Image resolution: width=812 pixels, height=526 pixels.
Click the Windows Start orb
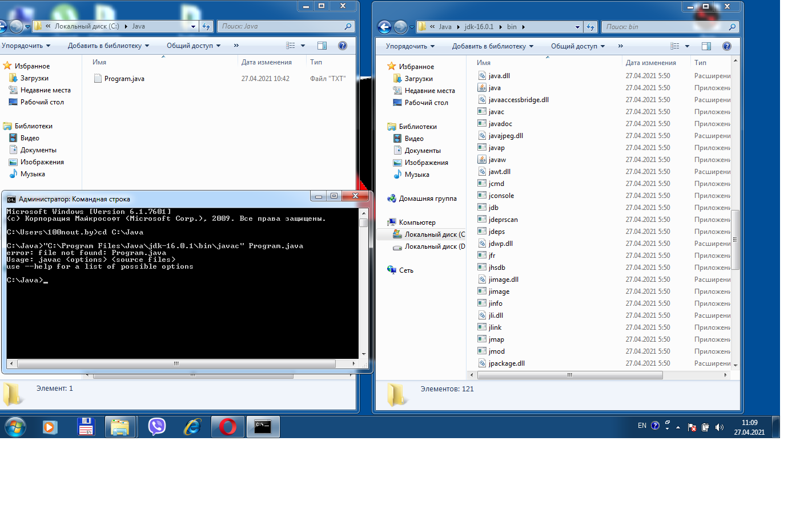pyautogui.click(x=15, y=427)
